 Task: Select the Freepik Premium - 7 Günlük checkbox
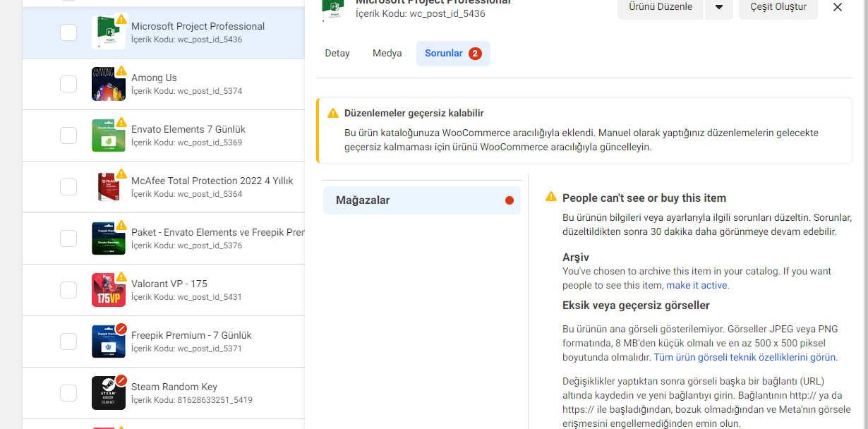coord(68,342)
